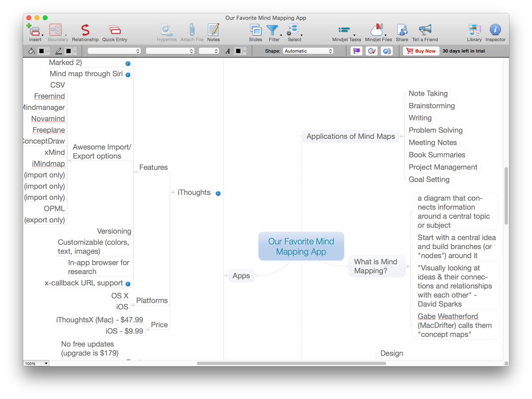Open Notes from the toolbar

tap(213, 30)
